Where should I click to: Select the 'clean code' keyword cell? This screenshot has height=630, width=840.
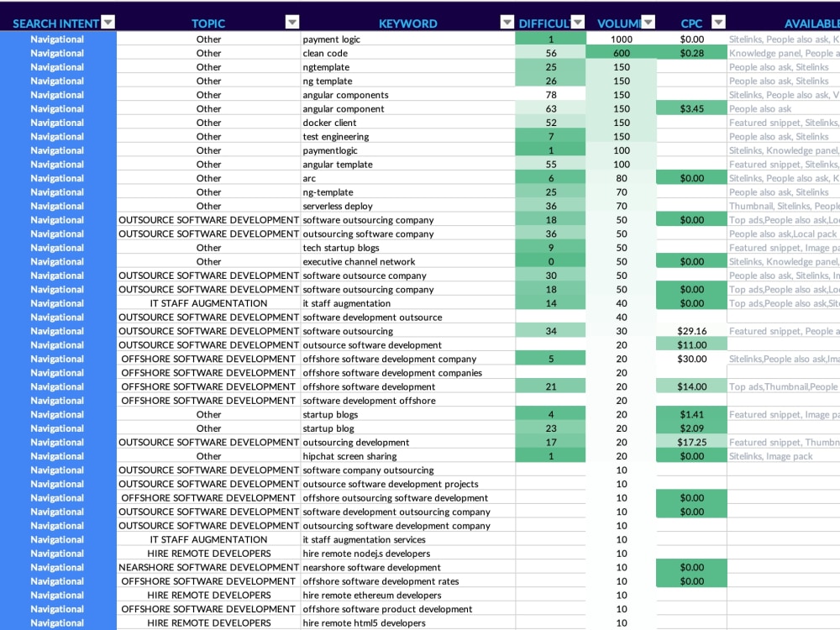pyautogui.click(x=407, y=53)
